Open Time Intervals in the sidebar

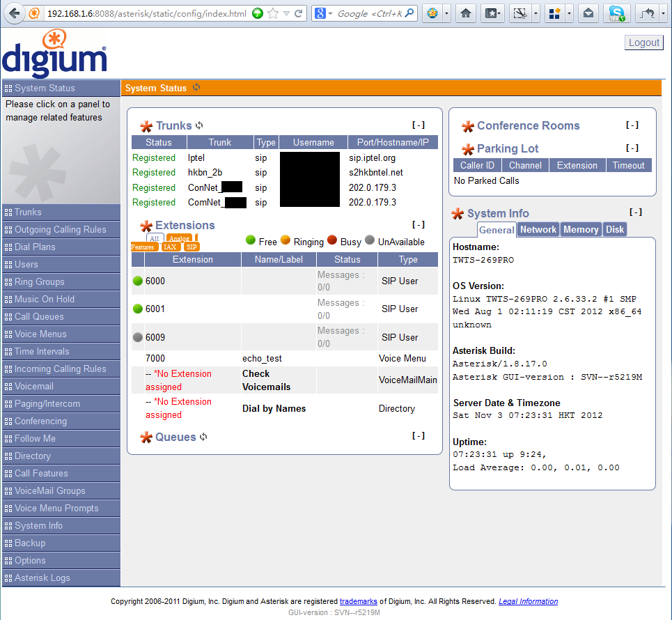(61, 352)
